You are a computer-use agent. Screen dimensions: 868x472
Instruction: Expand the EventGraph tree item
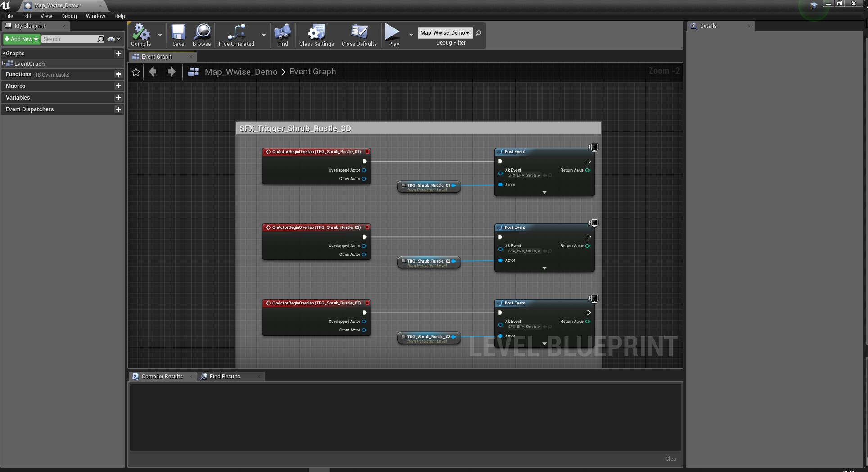click(x=4, y=64)
